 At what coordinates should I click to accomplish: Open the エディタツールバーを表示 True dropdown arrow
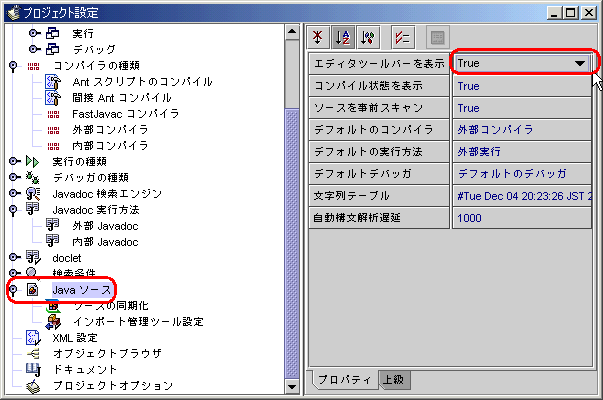point(579,63)
